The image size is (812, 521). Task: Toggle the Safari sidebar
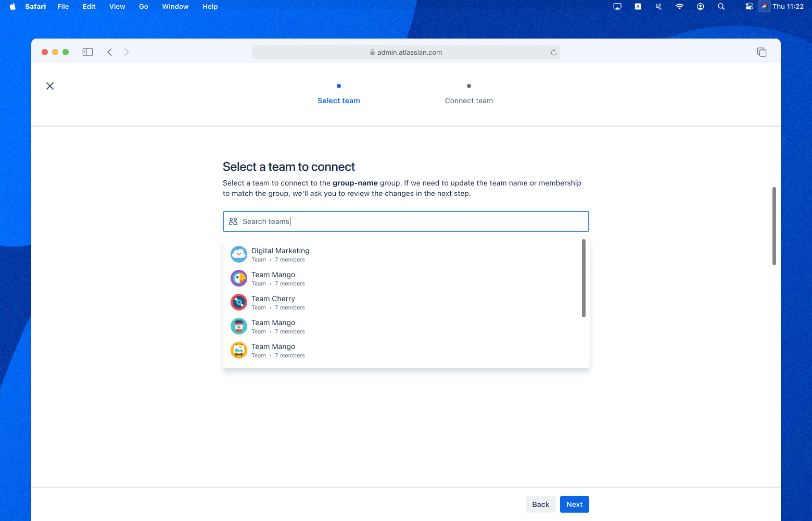[87, 52]
